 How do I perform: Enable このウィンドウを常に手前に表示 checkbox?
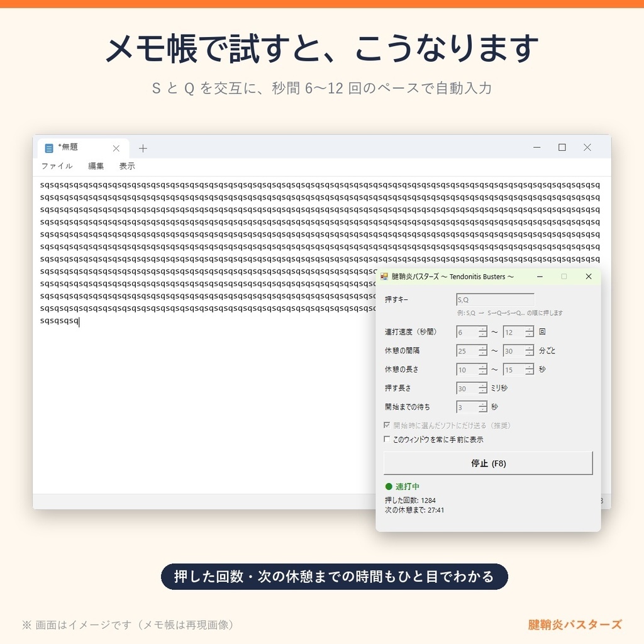tap(387, 439)
